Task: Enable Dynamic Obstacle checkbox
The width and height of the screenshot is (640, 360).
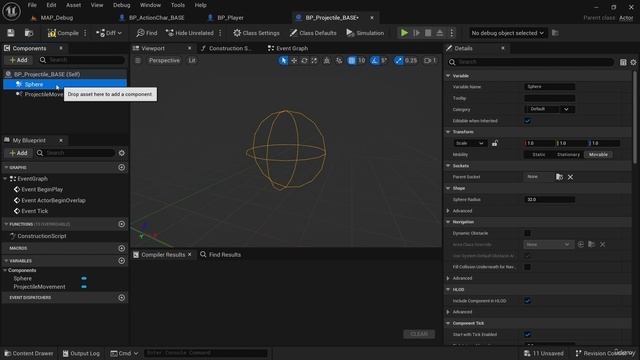Action: [x=527, y=233]
